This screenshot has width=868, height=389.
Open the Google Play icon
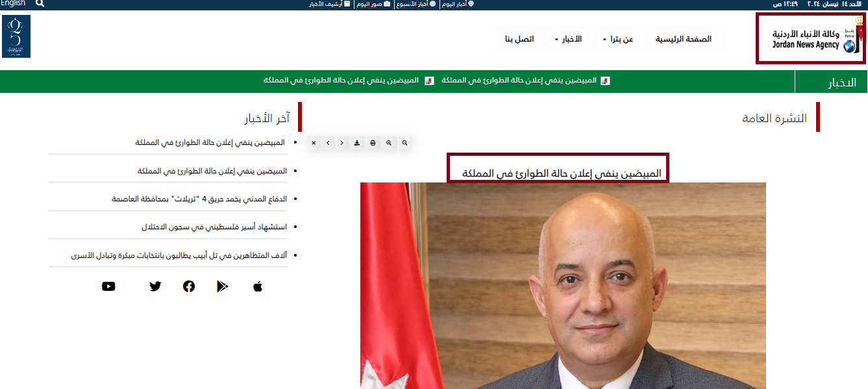[x=223, y=286]
